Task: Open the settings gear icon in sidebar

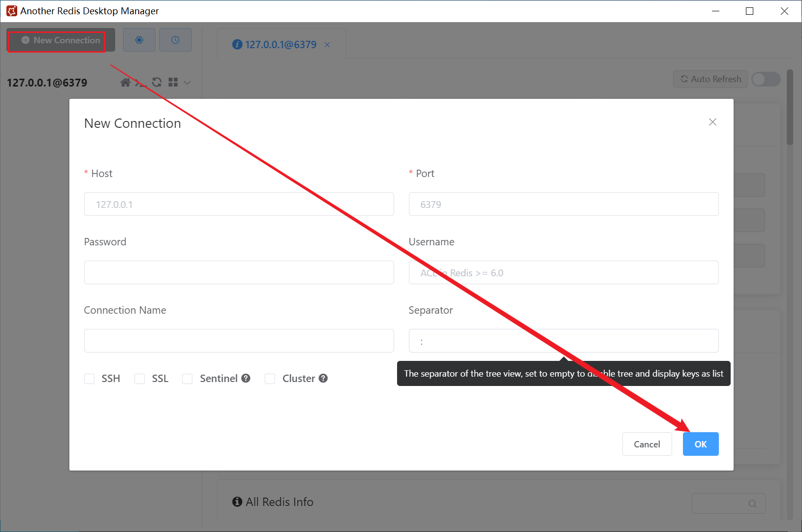Action: [139, 40]
